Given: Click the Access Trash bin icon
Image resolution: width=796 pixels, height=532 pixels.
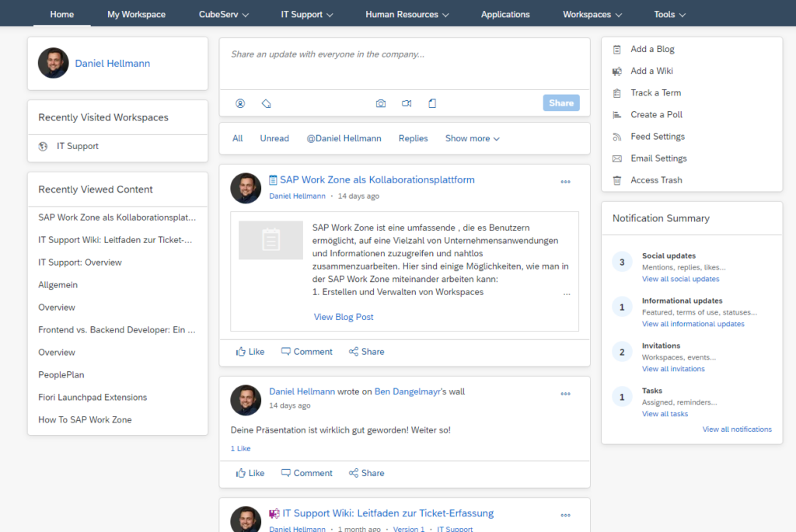Looking at the screenshot, I should pos(616,180).
